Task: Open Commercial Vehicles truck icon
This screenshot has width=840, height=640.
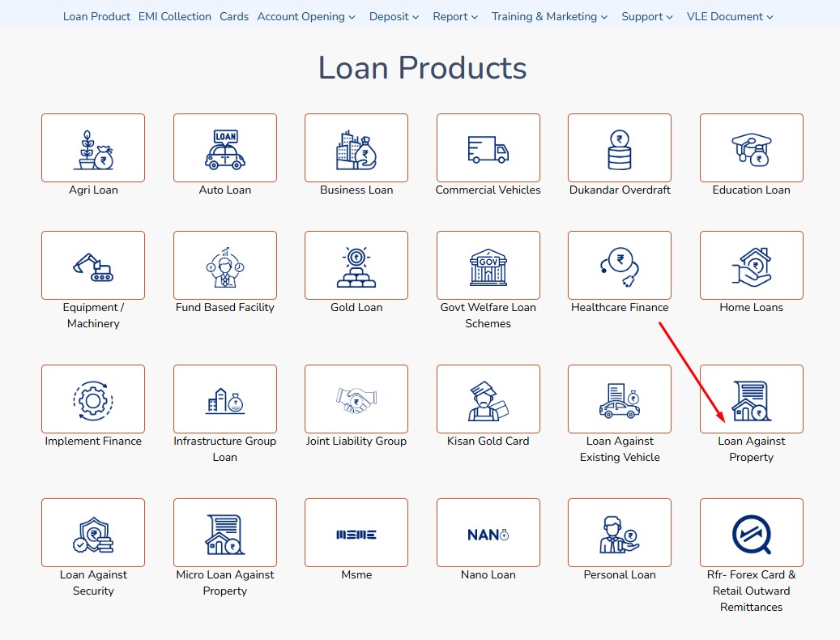Action: point(488,148)
